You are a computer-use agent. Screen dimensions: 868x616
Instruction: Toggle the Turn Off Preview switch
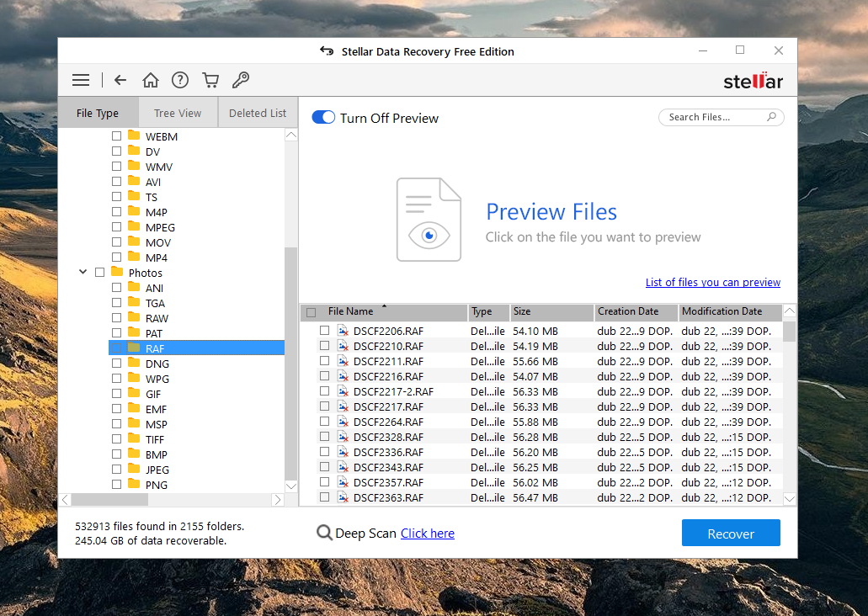click(323, 118)
